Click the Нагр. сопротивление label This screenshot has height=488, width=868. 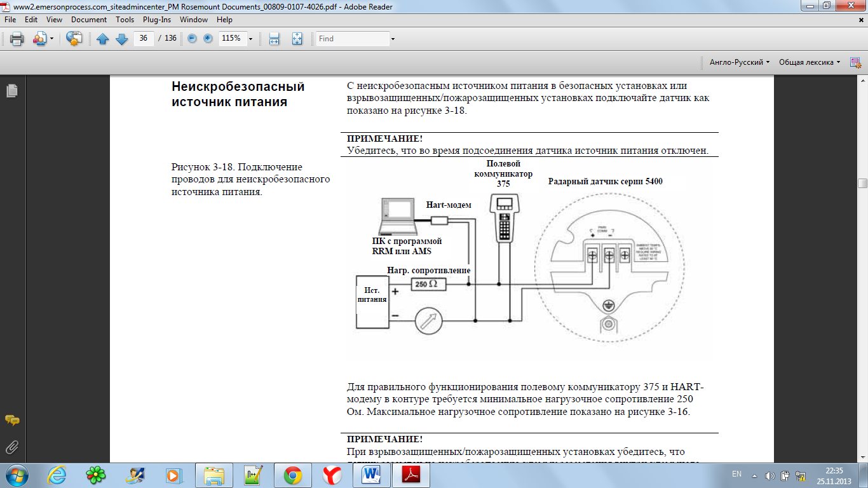click(x=429, y=270)
